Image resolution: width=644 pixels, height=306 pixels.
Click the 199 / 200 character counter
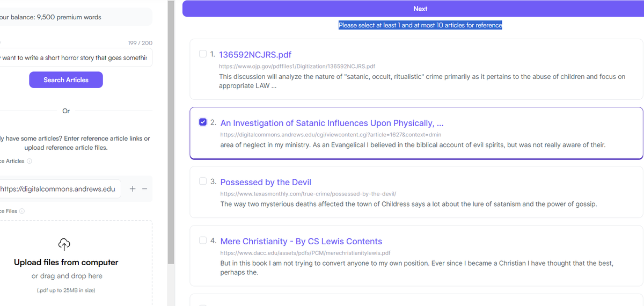(140, 43)
